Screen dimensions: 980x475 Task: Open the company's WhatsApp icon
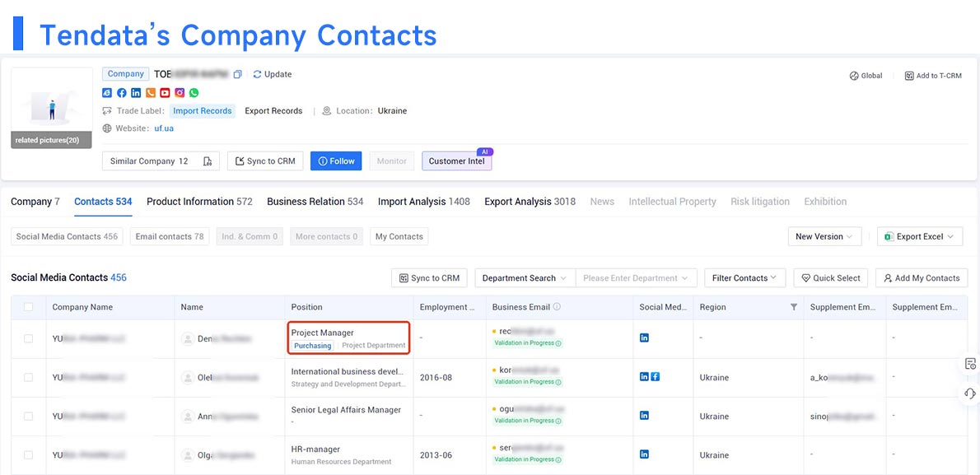tap(194, 92)
